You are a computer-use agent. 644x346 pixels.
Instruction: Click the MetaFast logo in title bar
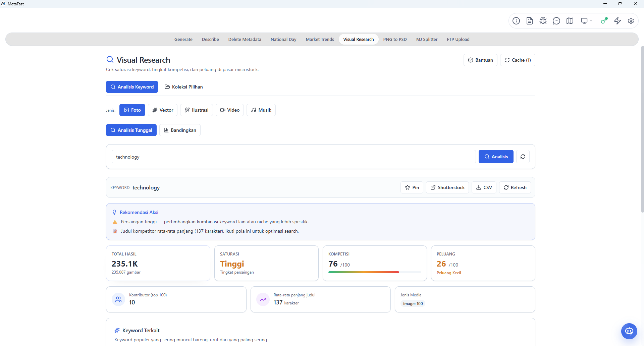coord(3,4)
